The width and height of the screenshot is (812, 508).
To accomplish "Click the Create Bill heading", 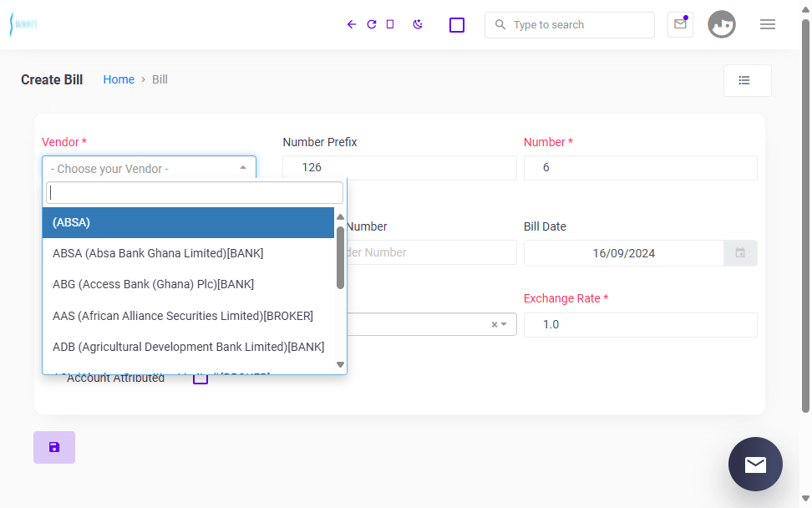I will (x=52, y=79).
